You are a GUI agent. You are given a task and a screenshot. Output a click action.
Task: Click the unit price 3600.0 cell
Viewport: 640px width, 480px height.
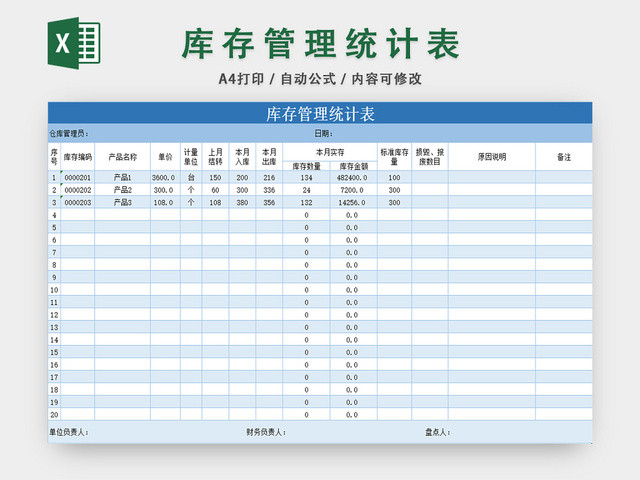click(164, 178)
